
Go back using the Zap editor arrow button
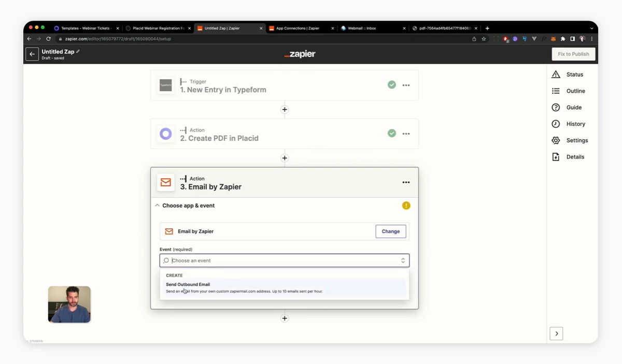(32, 54)
